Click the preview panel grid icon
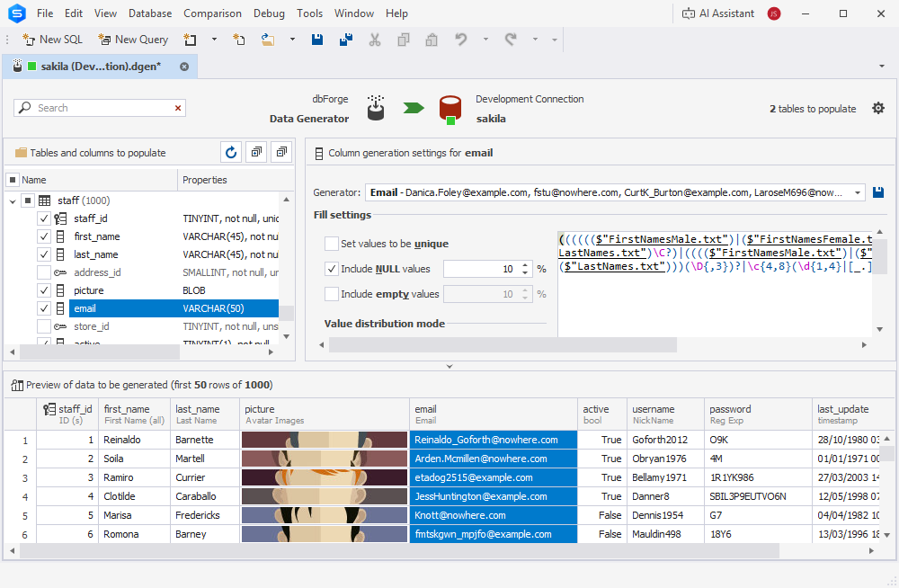This screenshot has height=588, width=899. pyautogui.click(x=16, y=385)
